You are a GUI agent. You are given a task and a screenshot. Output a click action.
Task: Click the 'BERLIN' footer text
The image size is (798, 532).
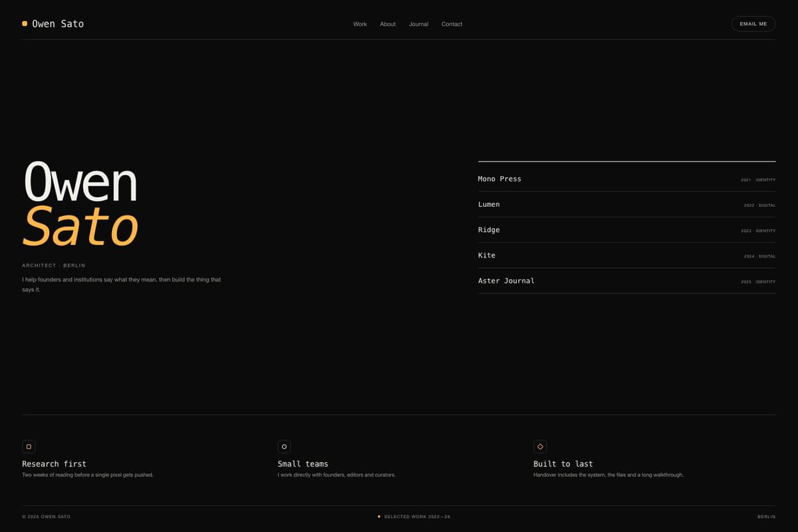tap(766, 517)
